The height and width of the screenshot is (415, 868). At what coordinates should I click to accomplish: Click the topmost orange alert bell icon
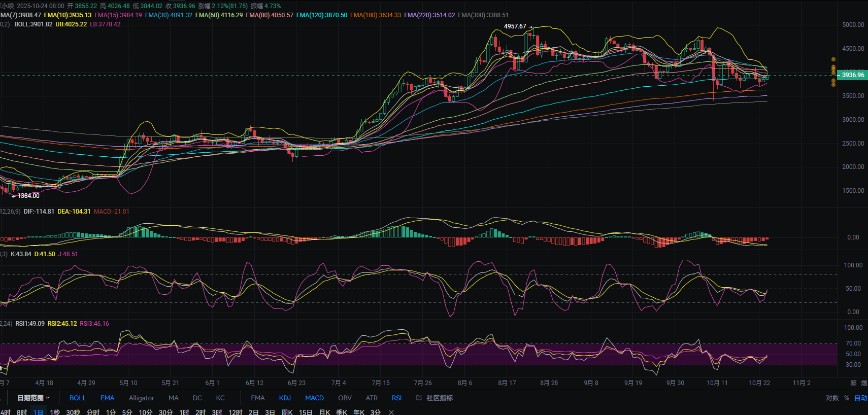coord(833,60)
